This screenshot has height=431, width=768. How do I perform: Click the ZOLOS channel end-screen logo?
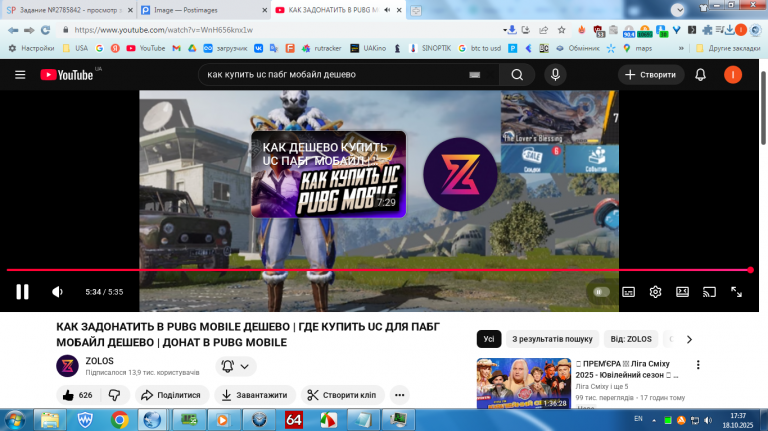[460, 174]
